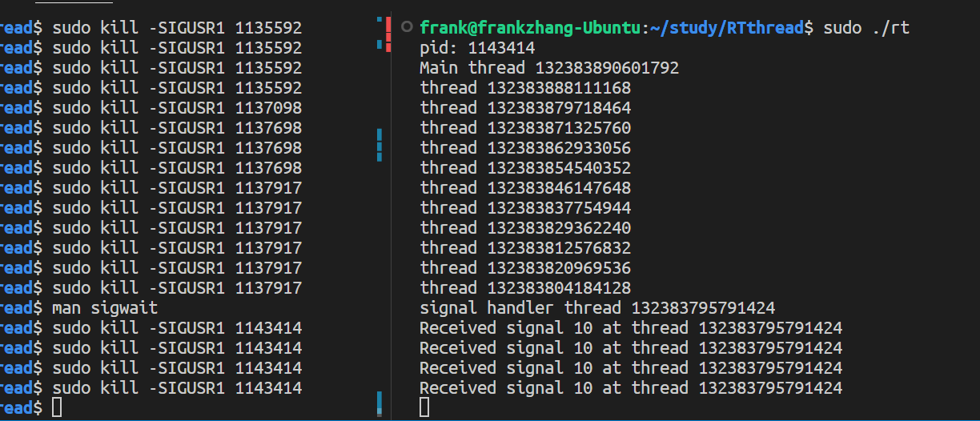Click the thread 132383888111168 output line

(525, 88)
